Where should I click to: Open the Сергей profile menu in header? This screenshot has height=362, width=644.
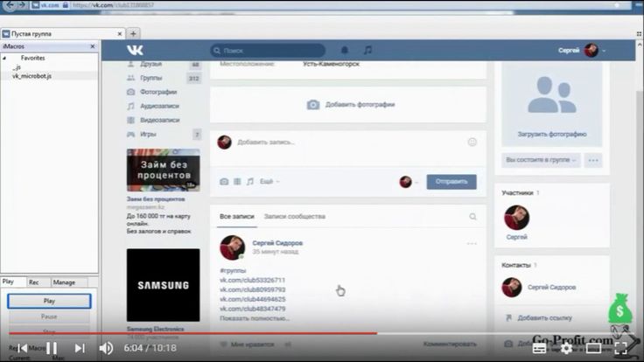click(x=582, y=50)
